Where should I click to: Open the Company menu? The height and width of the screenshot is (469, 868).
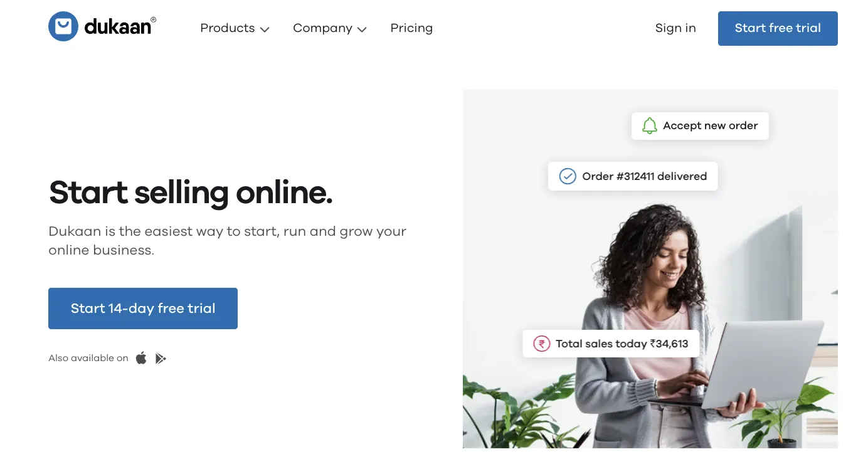(330, 28)
